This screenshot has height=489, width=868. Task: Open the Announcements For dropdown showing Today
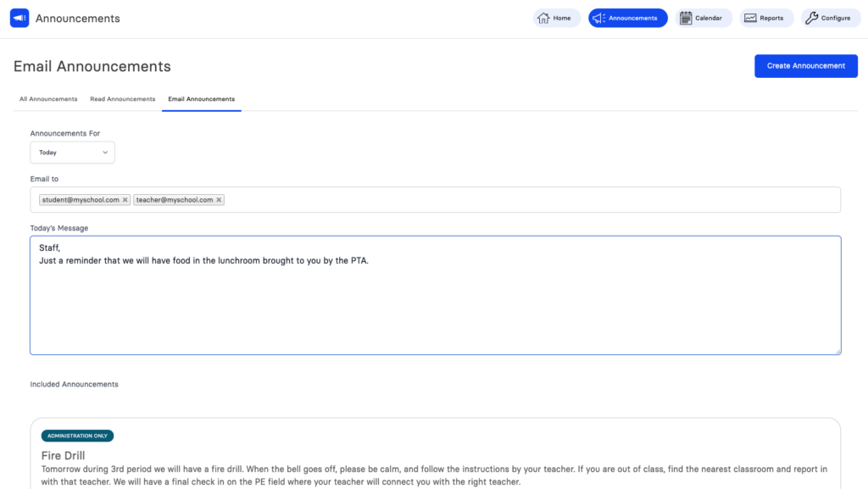click(x=72, y=153)
